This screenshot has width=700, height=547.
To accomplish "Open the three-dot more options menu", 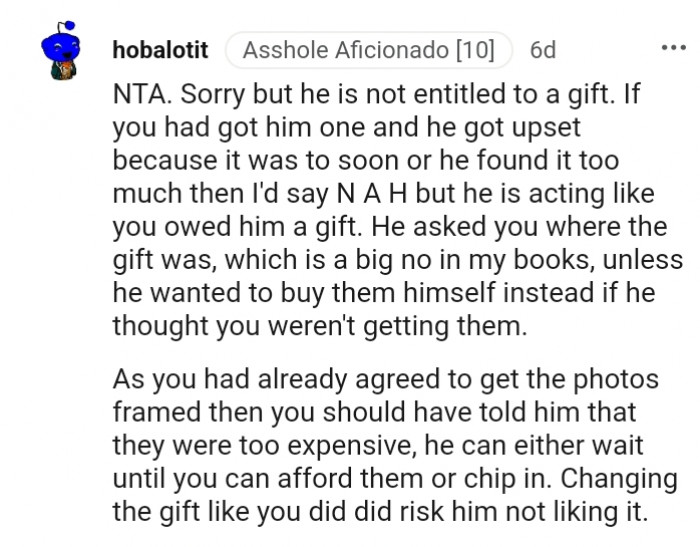I will click(x=674, y=49).
